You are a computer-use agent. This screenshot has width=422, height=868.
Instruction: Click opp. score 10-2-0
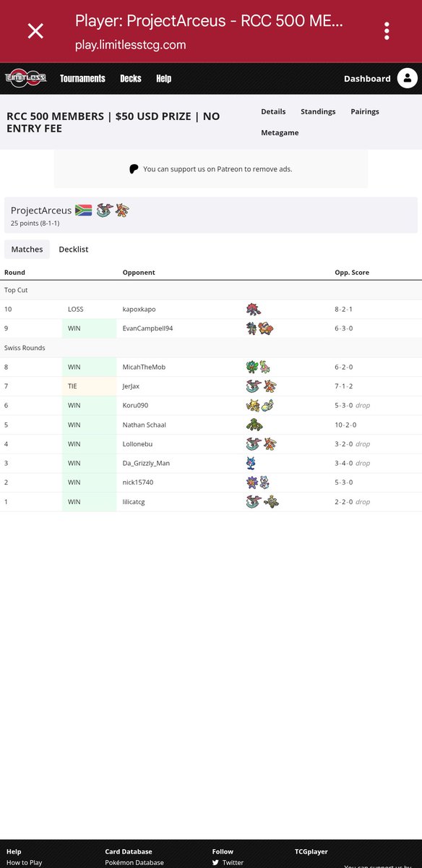[x=345, y=425]
